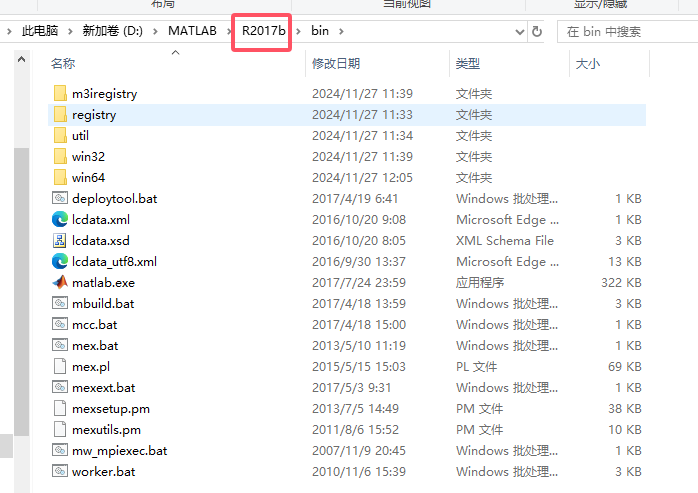Select the file name worker.bat
The height and width of the screenshot is (493, 698).
[104, 472]
